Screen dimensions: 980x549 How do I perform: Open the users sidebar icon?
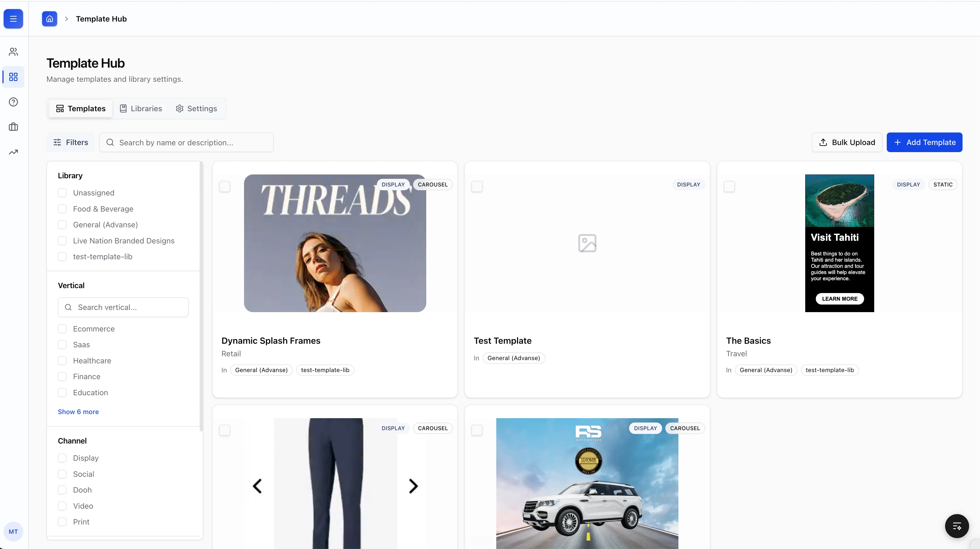click(13, 52)
